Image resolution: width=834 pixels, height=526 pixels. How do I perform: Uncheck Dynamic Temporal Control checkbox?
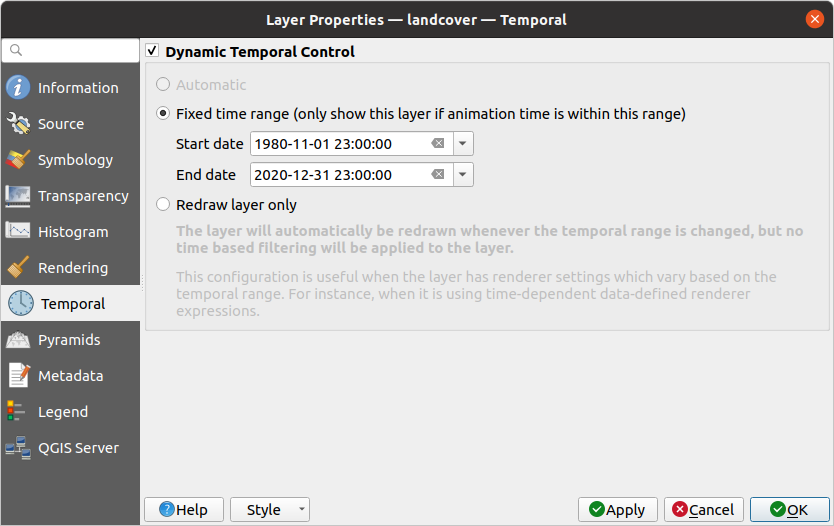tap(153, 51)
